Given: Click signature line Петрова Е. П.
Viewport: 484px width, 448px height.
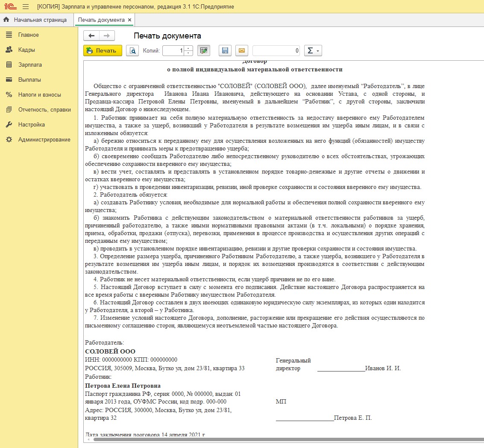Looking at the screenshot, I should (324, 418).
